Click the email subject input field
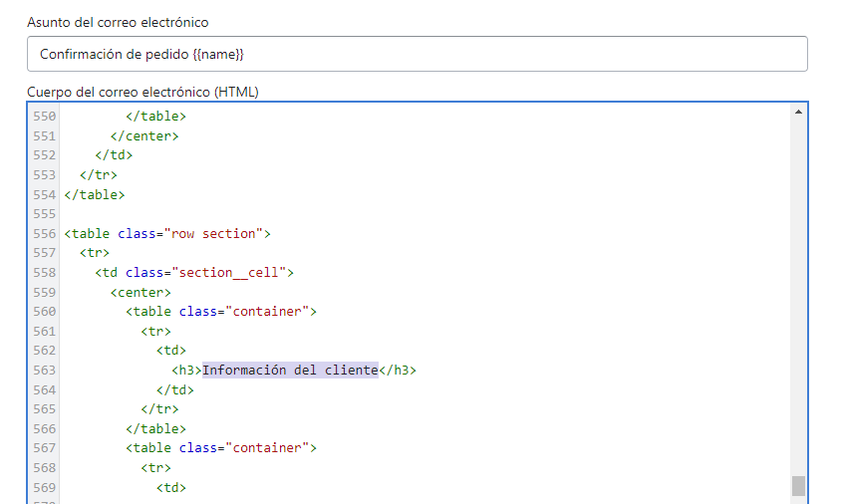The width and height of the screenshot is (843, 504). [x=417, y=54]
